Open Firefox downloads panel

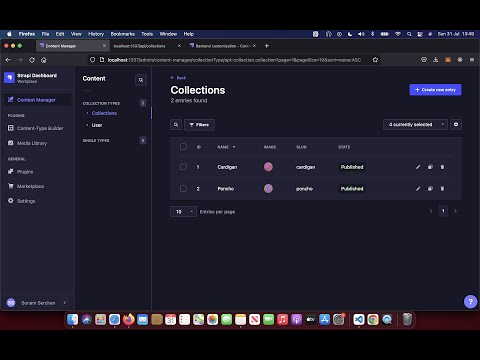(x=436, y=60)
